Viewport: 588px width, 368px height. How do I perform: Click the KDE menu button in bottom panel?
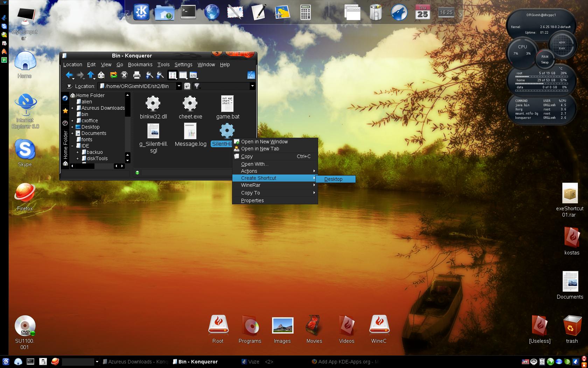pyautogui.click(x=6, y=361)
